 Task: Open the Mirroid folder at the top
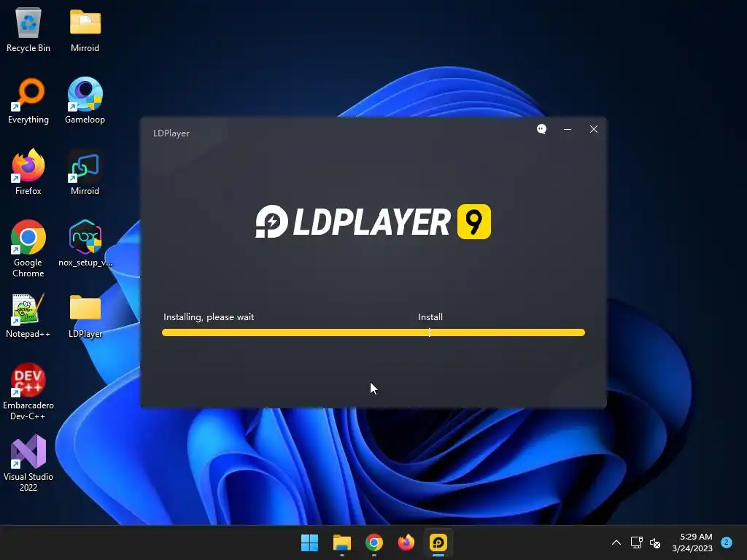[x=85, y=29]
